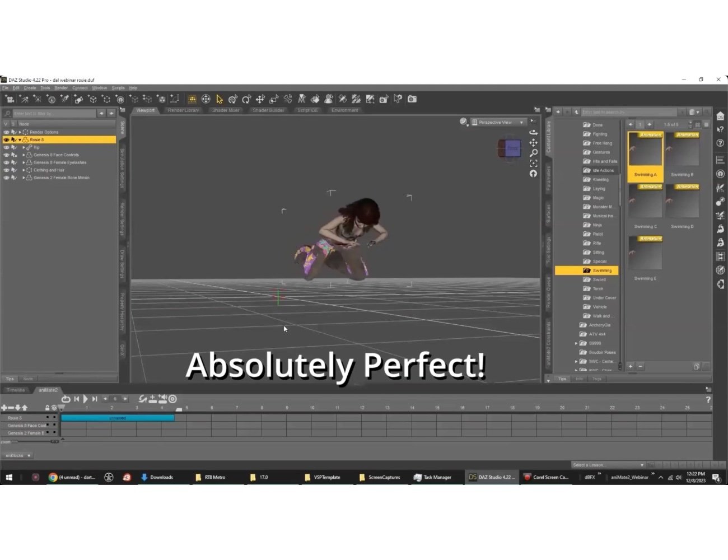Image resolution: width=728 pixels, height=560 pixels.
Task: Open the Create menu in the menu bar
Action: coord(29,87)
